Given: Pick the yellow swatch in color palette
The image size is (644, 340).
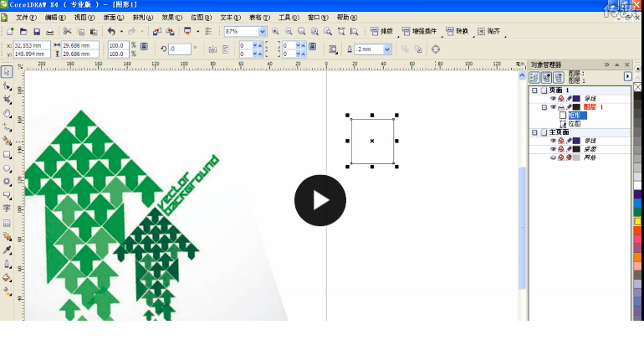Looking at the screenshot, I should (x=637, y=221).
